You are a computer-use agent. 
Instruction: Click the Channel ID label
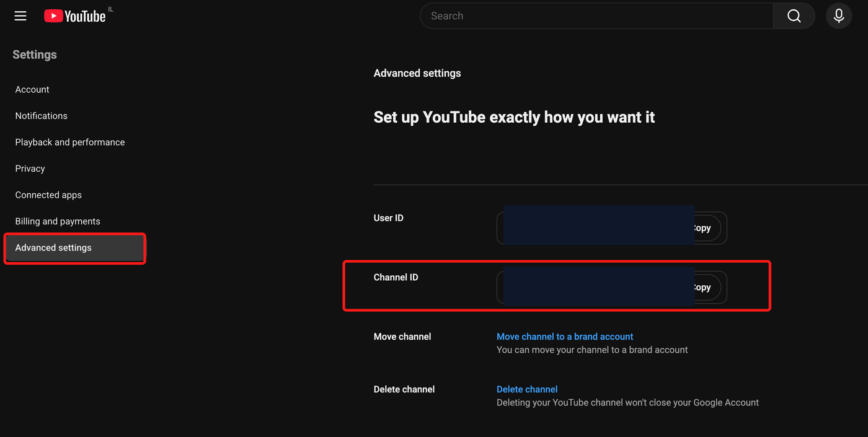396,278
